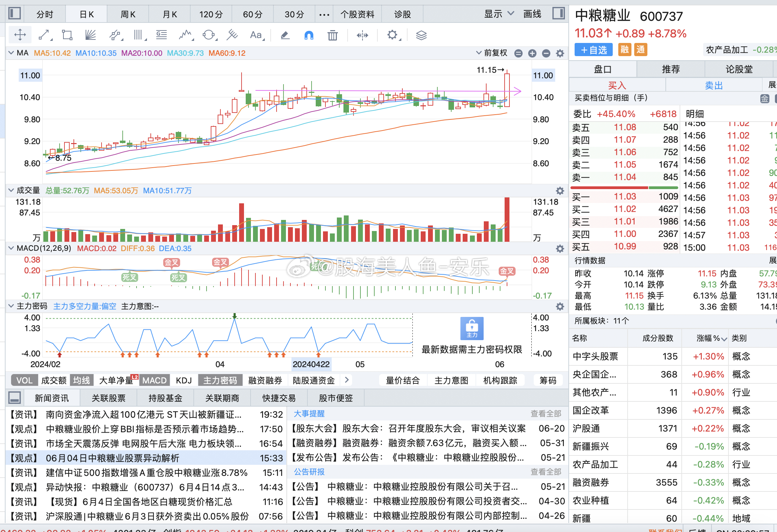Toggle the magnet snap tool
Image resolution: width=777 pixels, height=532 pixels.
(309, 35)
